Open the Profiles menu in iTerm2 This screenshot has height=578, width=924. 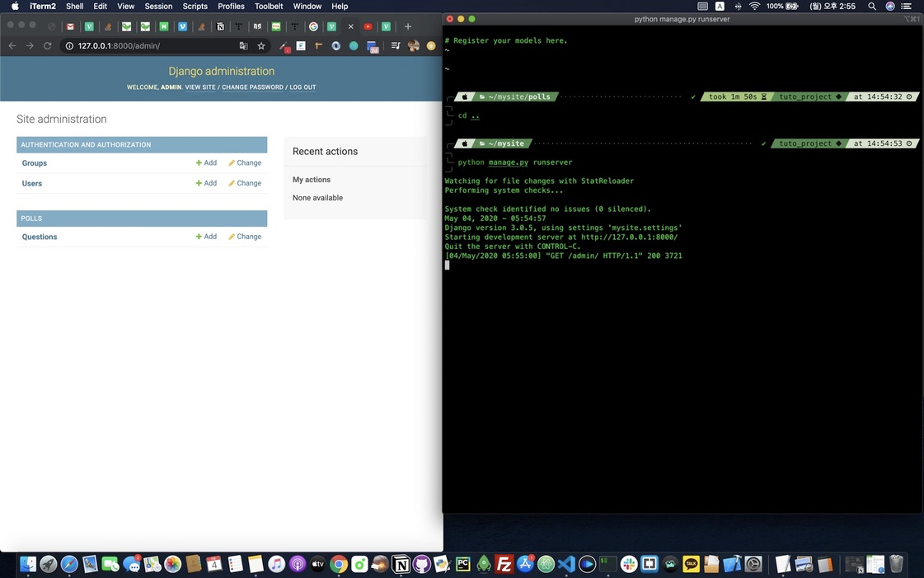click(x=231, y=6)
